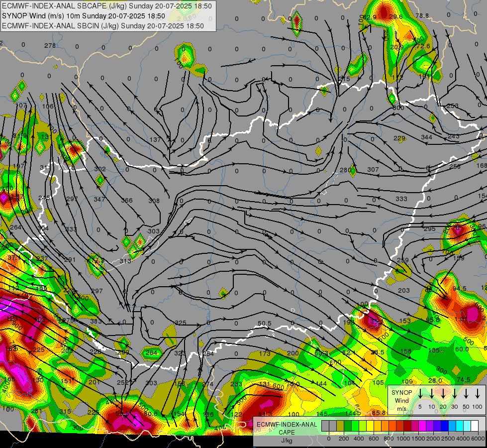Click the ECMWF-INDEX-ANAL SBCAPE title line
The width and height of the screenshot is (487, 448).
[107, 6]
